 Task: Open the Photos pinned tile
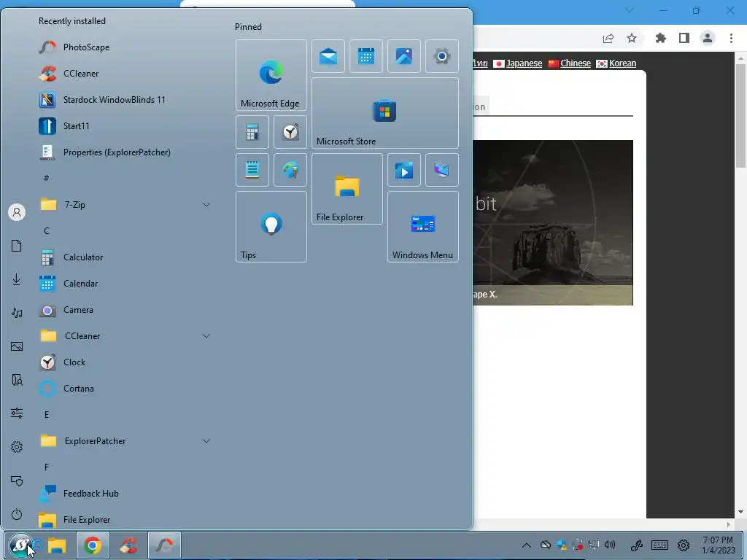tap(404, 56)
